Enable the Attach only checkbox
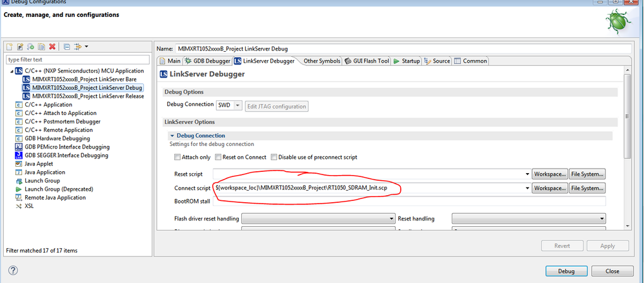644x283 pixels. pyautogui.click(x=177, y=157)
